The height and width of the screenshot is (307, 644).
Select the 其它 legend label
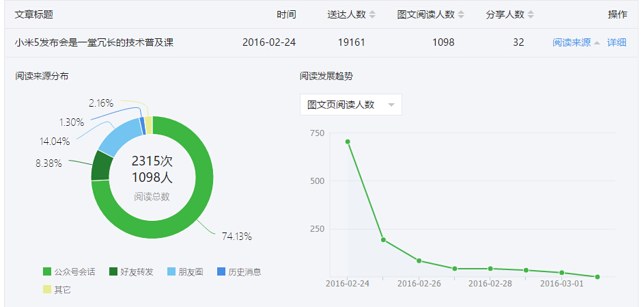pos(62,290)
